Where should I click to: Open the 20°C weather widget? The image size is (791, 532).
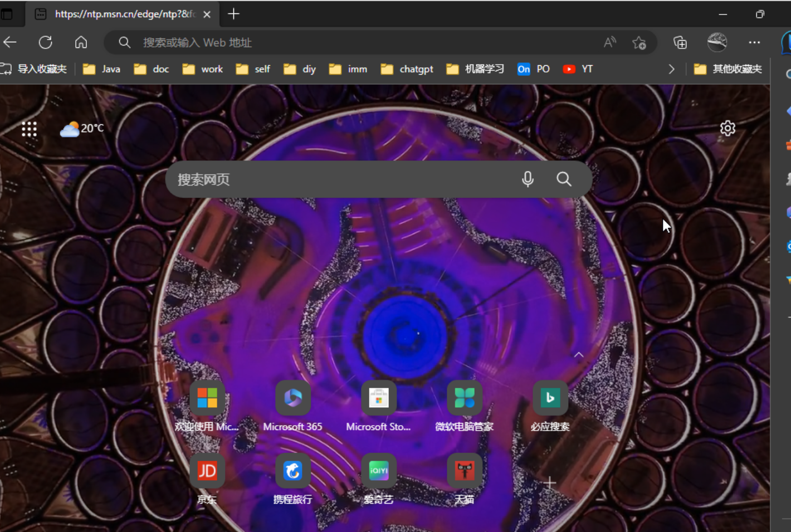[x=82, y=129]
